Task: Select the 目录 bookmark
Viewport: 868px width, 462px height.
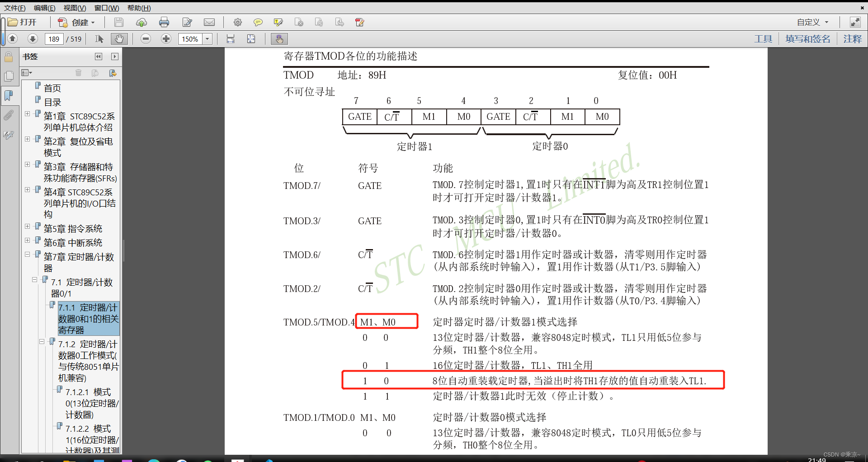Action: click(52, 102)
